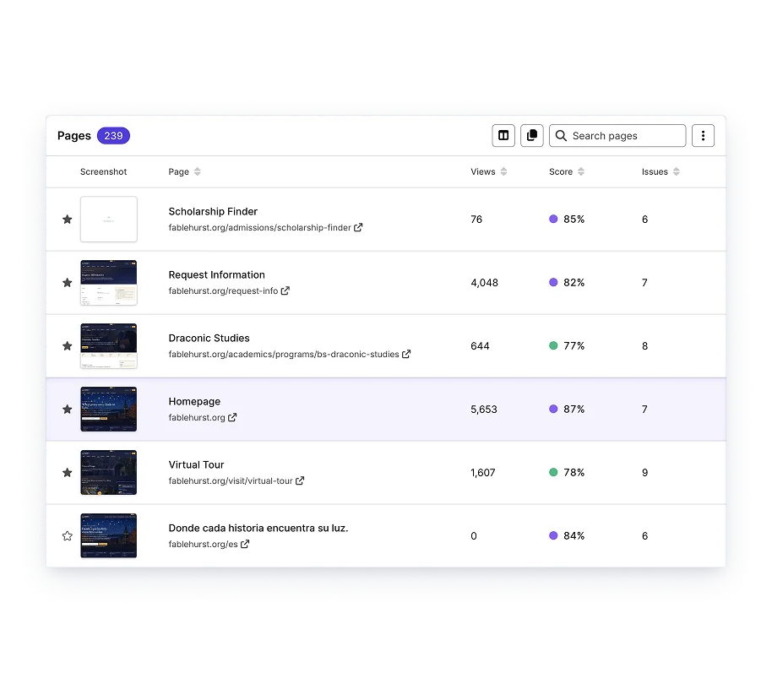Click the fablehurst.org/request-info URL text
772x700 pixels.
point(223,291)
